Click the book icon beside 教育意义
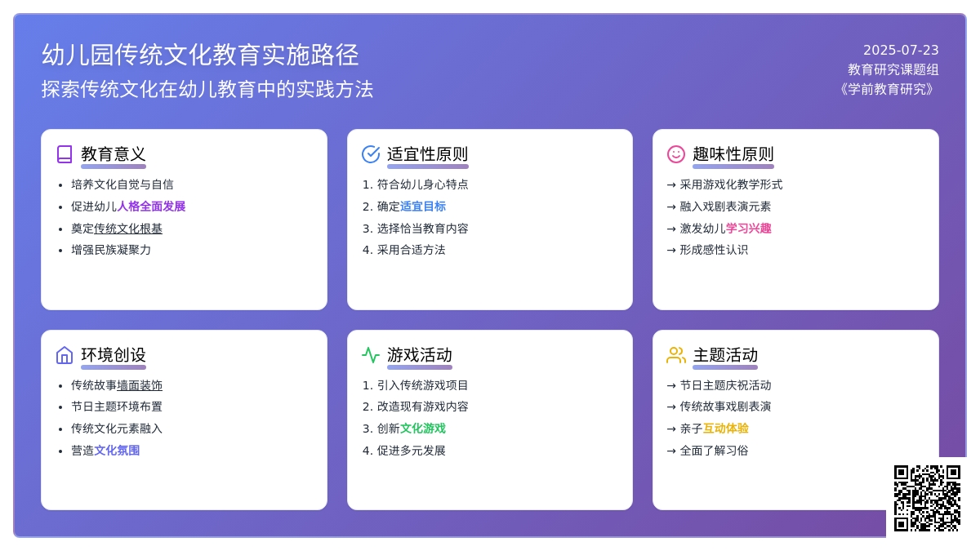 tap(65, 154)
